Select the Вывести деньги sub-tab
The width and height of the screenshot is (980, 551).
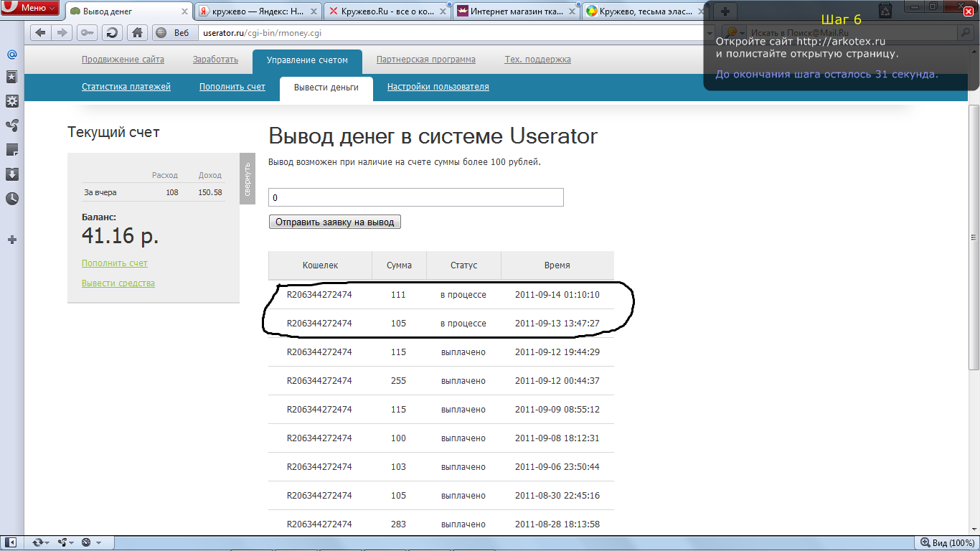click(326, 88)
